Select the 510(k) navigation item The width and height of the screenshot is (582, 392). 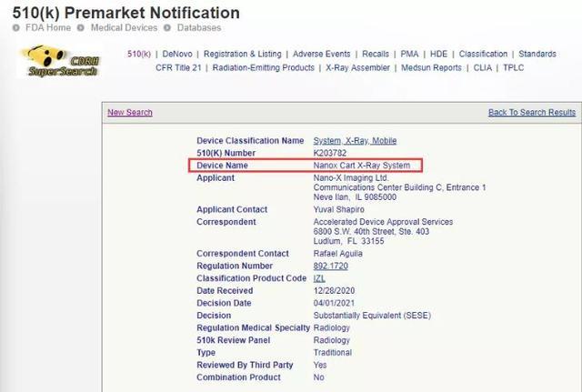click(140, 54)
